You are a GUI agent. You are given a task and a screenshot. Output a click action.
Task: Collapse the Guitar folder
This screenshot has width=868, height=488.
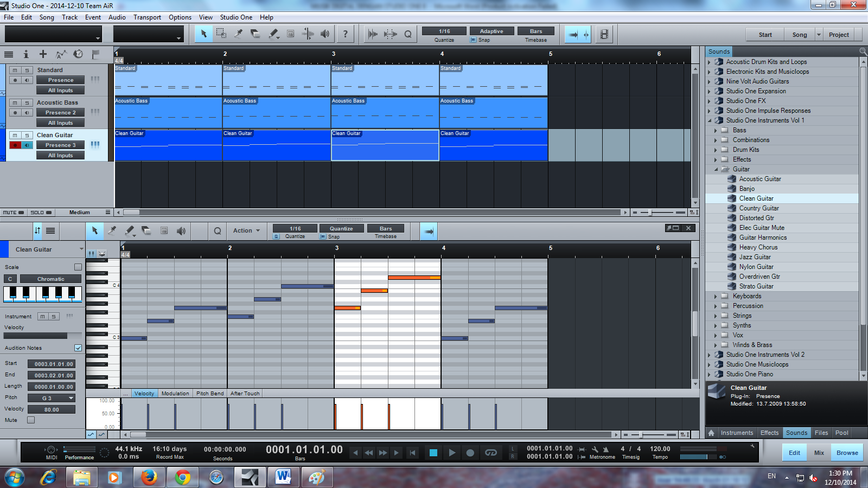click(x=716, y=169)
